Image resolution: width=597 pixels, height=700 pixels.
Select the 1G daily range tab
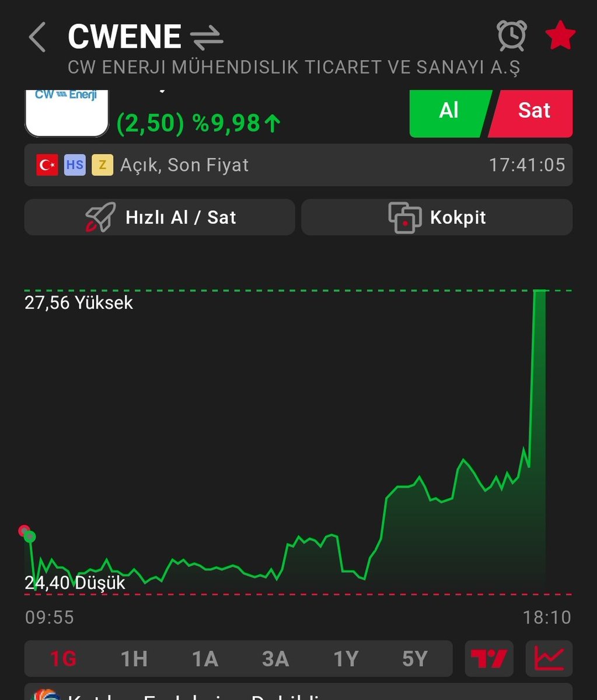click(x=63, y=659)
